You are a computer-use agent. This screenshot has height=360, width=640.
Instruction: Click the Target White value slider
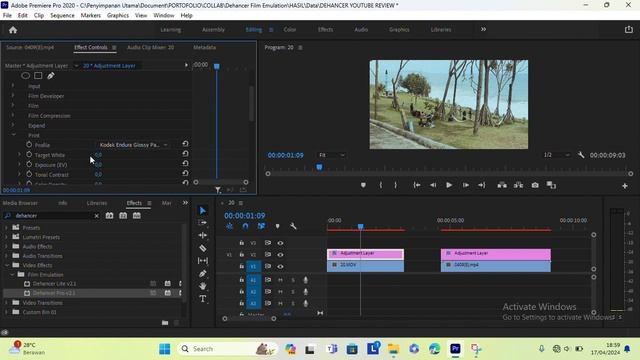pyautogui.click(x=98, y=155)
